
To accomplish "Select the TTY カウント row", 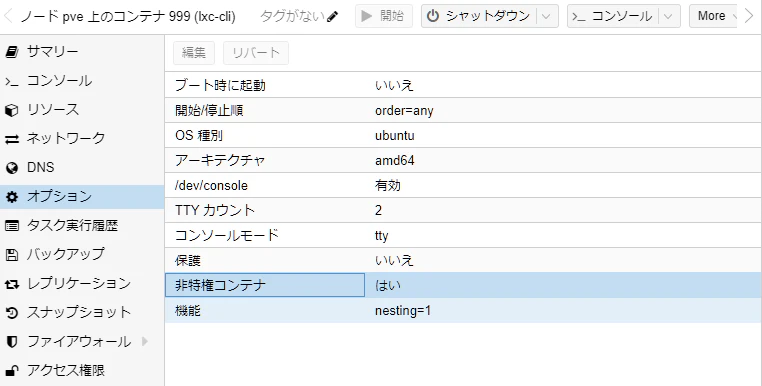I will 463,211.
